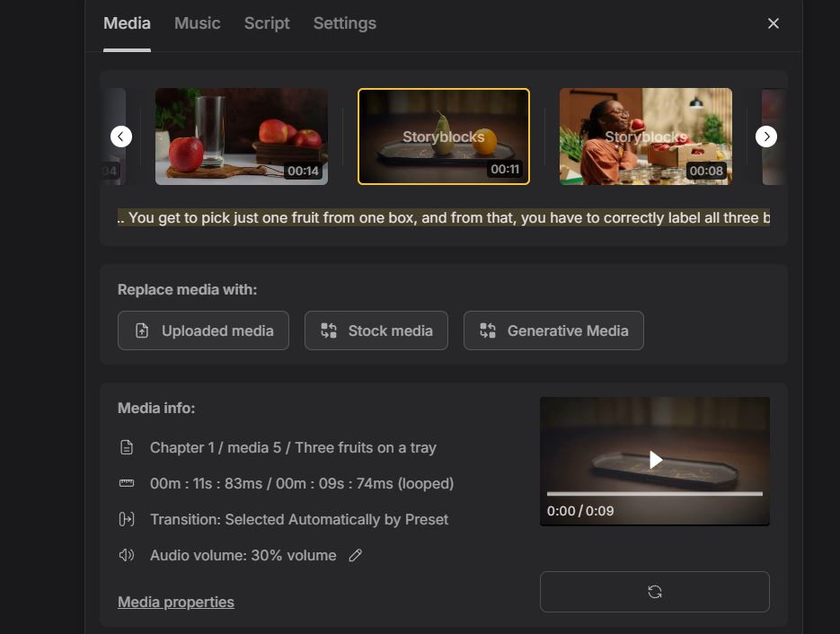
Task: Click the transition icon in Media info
Action: click(x=127, y=520)
